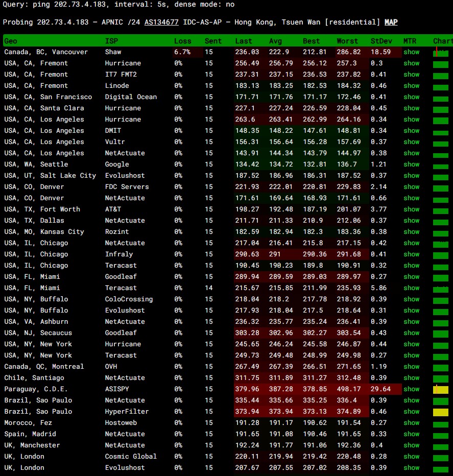Show MTR for Ashburn NetActuate row
453x476 pixels.
click(x=412, y=321)
